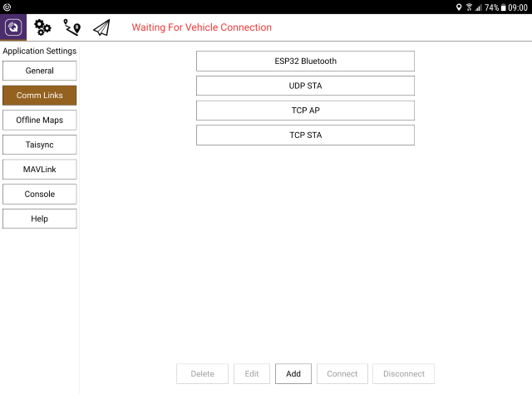Viewport: 532px width, 399px height.
Task: Select the TCP AP link
Action: (x=305, y=111)
